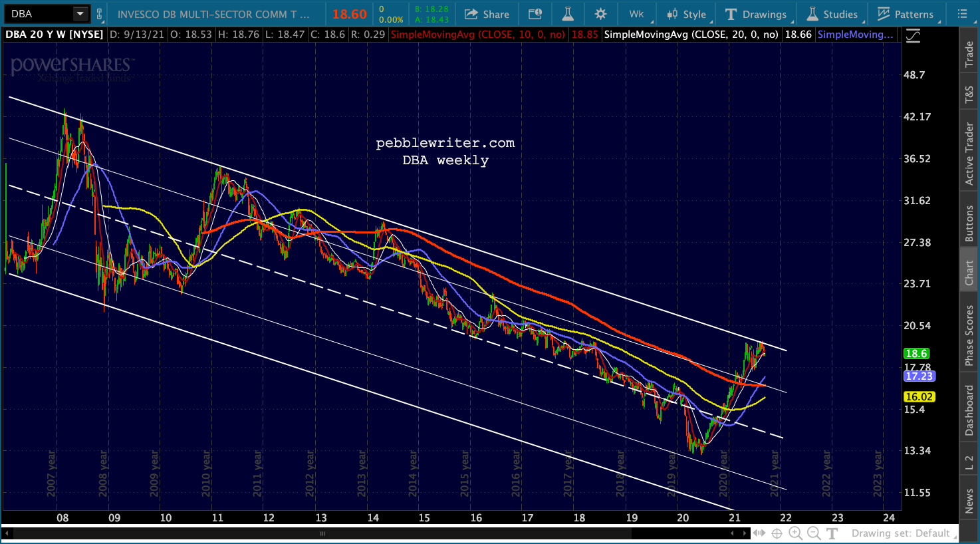
Task: Click the O: 18.53 open value
Action: 191,34
